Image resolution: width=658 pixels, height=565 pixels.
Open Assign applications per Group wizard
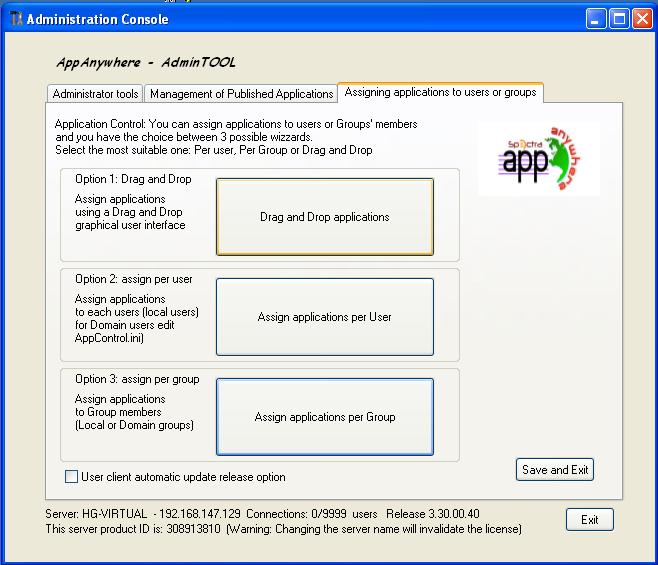pos(325,417)
